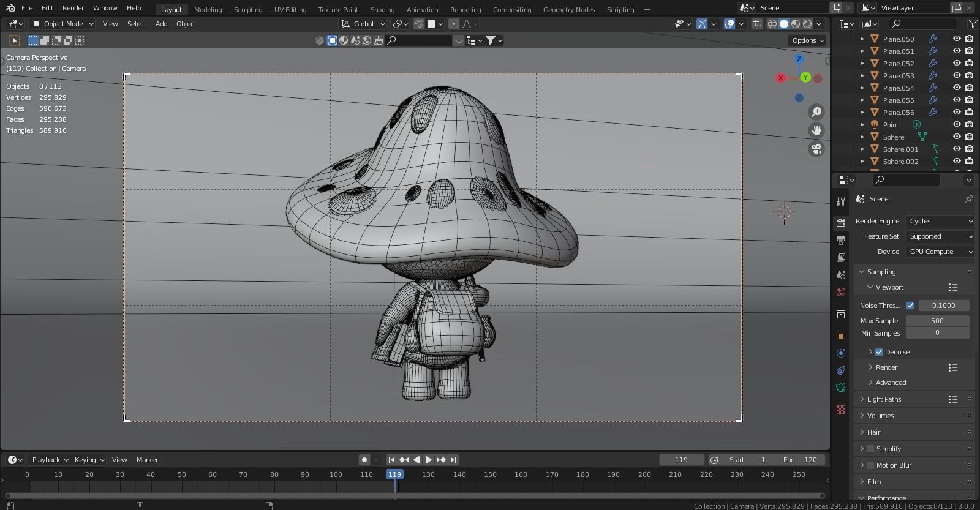Open the View Layer properties tab
This screenshot has width=980, height=510.
tap(841, 258)
